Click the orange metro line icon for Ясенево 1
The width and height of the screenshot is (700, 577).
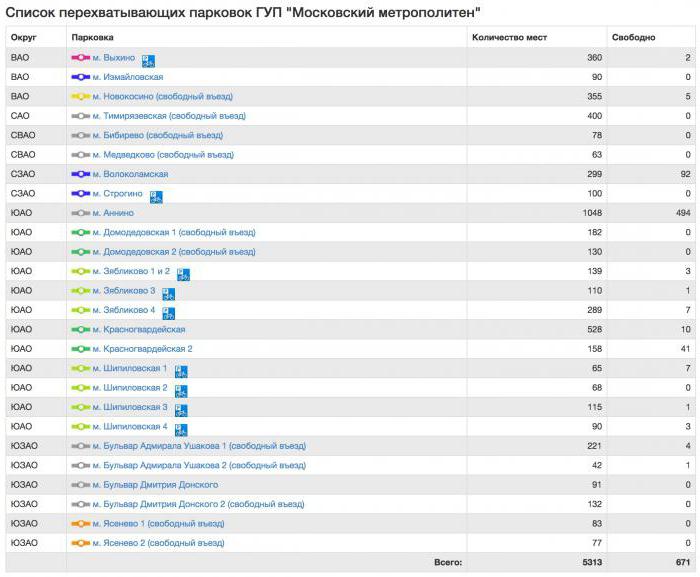click(80, 524)
